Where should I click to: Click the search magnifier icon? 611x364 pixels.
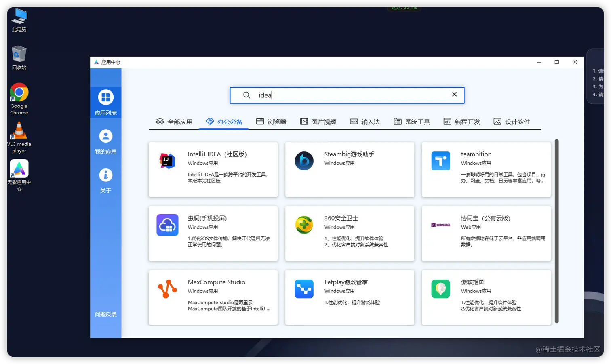(247, 95)
